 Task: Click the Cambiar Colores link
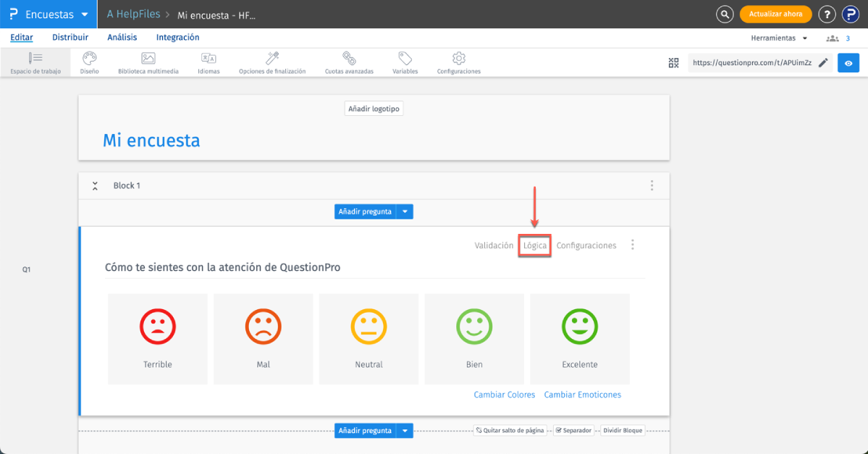coord(504,395)
